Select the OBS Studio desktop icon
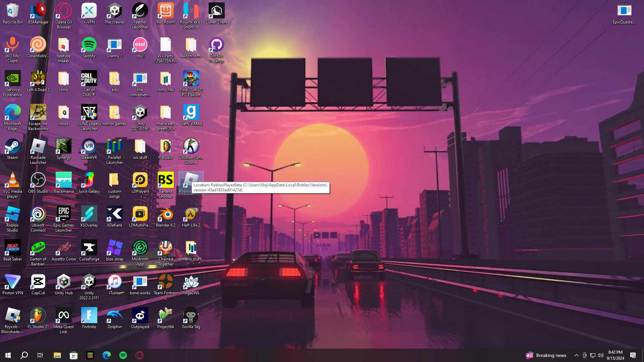This screenshot has width=644, height=362. [38, 180]
